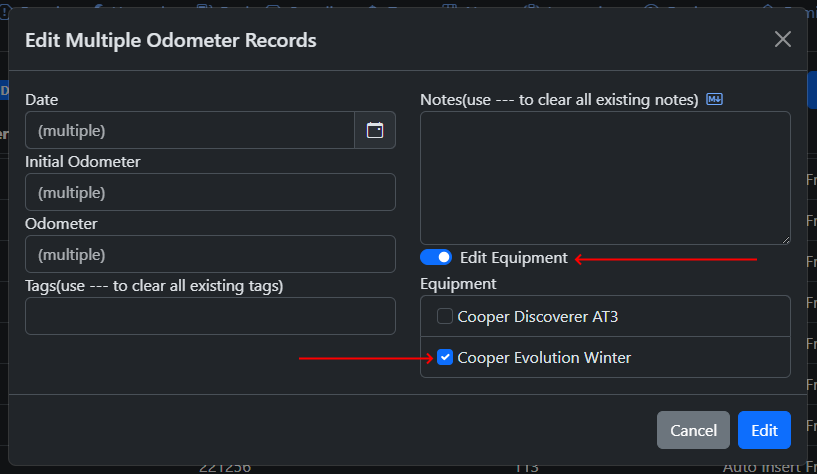Close the Edit Multiple Odometer Records dialog
The height and width of the screenshot is (474, 817).
[x=782, y=39]
